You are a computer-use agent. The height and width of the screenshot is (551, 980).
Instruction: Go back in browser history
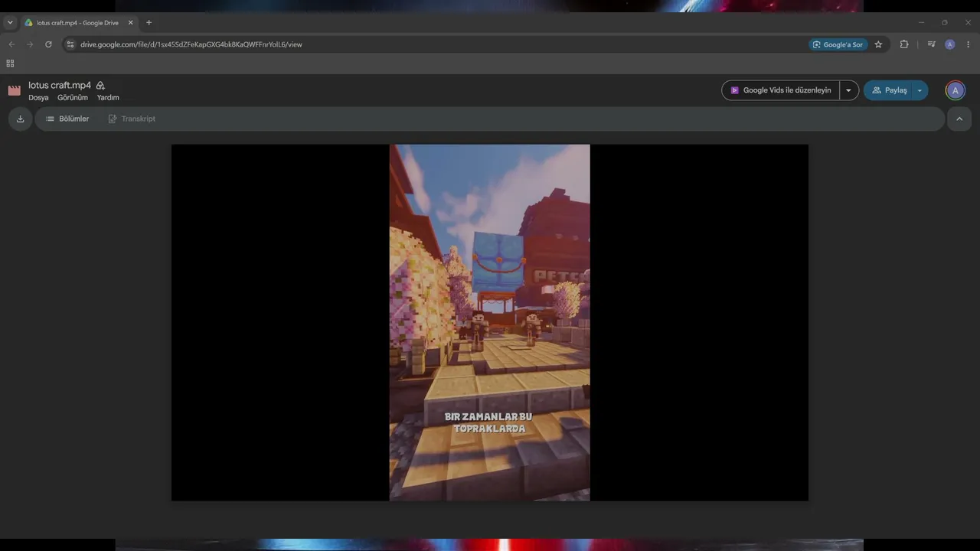tap(11, 44)
